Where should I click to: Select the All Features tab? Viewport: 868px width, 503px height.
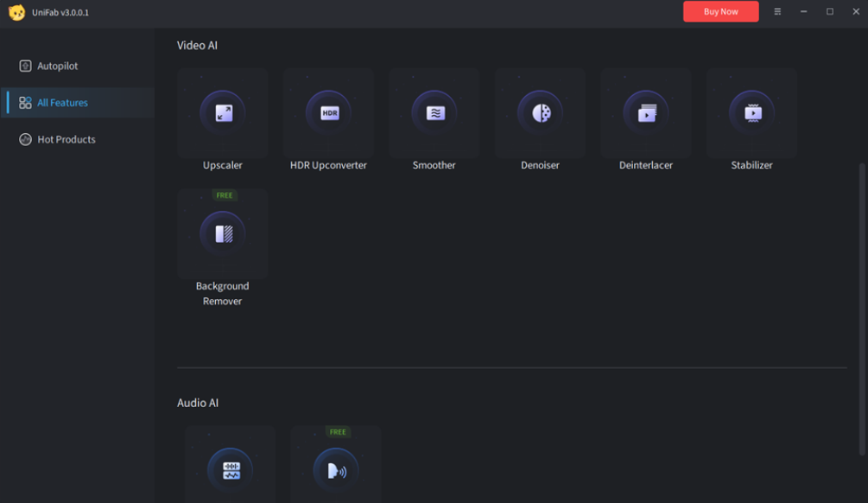(x=63, y=101)
